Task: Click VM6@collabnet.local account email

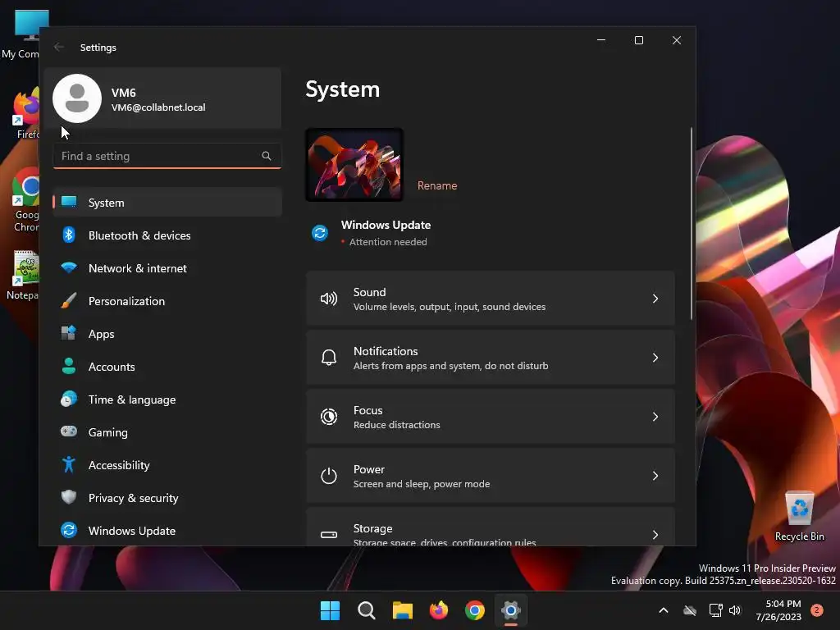Action: coord(158,107)
